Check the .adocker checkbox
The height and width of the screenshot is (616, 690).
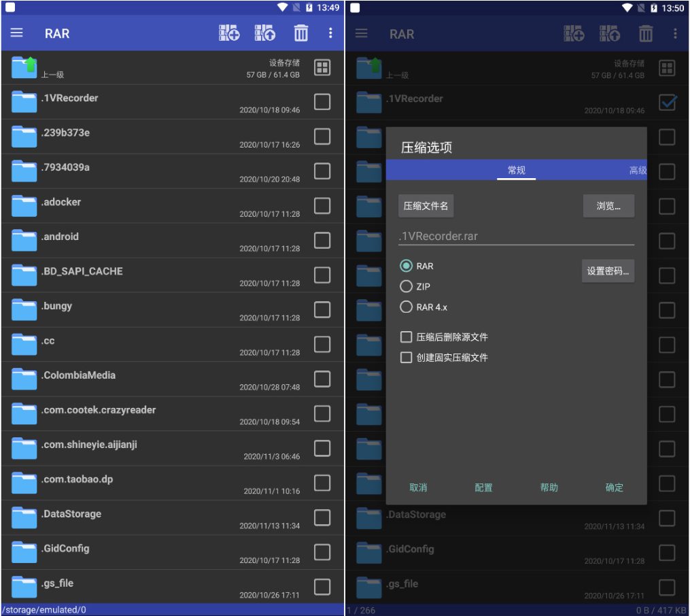322,206
